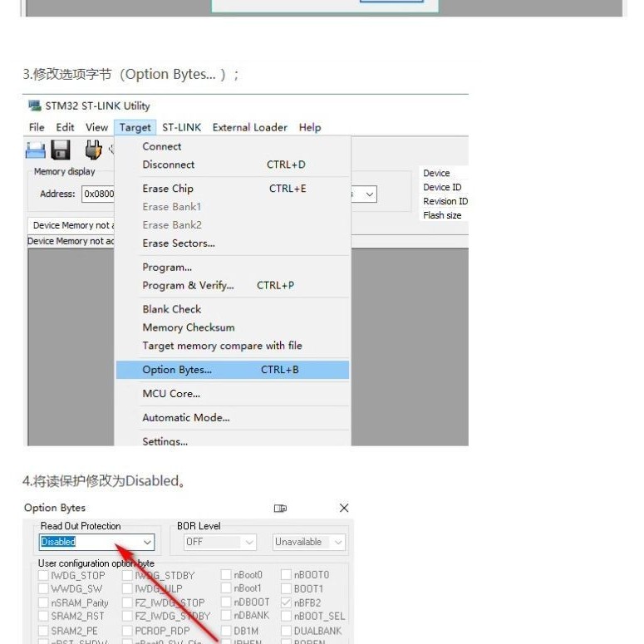Toggle the nBoot1 checkbox

[x=226, y=587]
